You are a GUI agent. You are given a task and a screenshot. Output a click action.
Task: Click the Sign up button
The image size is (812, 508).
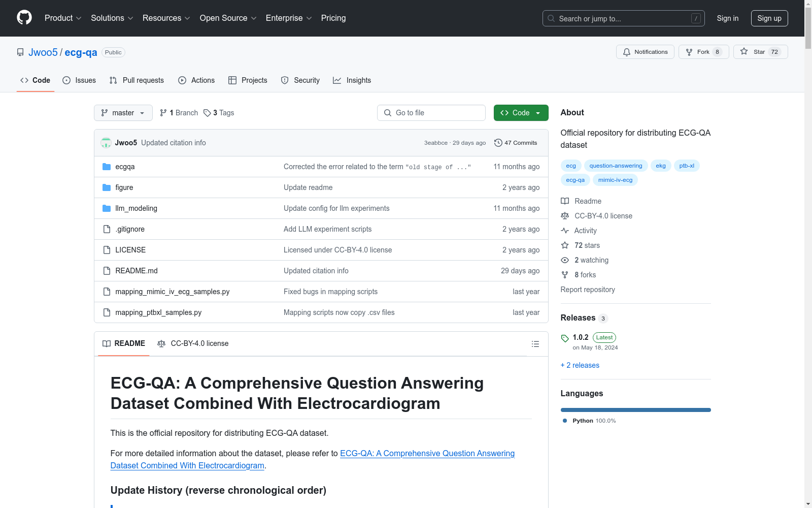(x=769, y=18)
